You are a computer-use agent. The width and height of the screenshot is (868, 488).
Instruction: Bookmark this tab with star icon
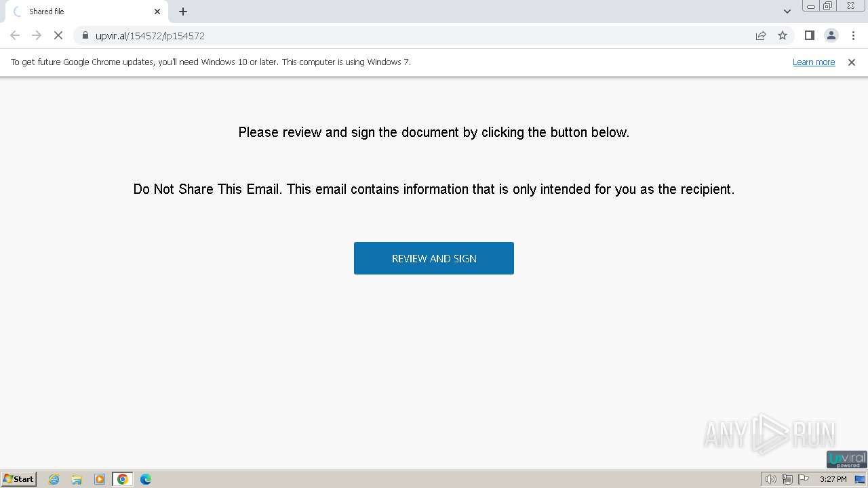783,35
